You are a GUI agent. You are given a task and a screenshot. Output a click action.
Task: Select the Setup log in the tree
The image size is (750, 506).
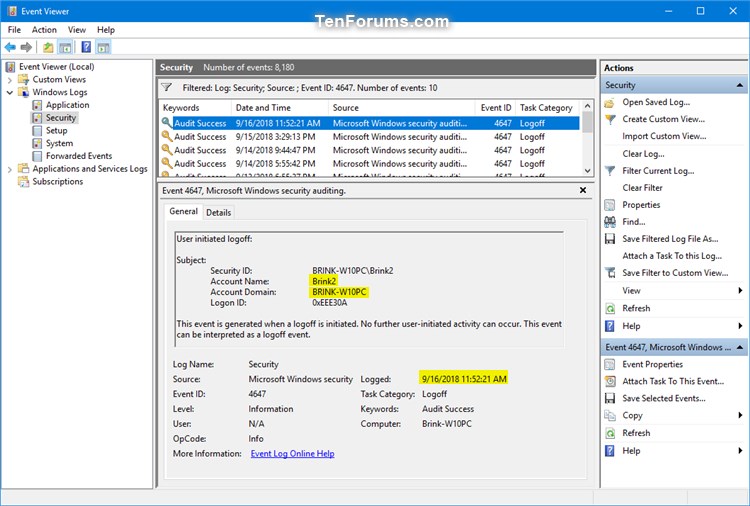56,131
